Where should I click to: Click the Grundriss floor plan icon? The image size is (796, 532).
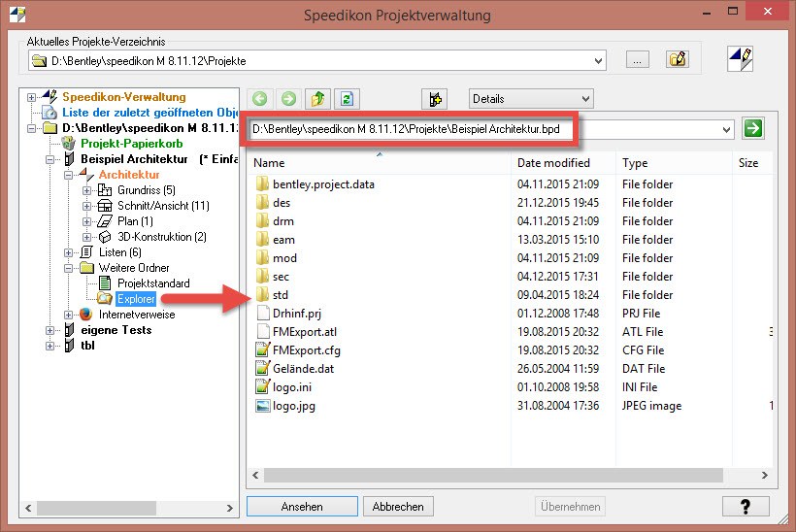[105, 190]
